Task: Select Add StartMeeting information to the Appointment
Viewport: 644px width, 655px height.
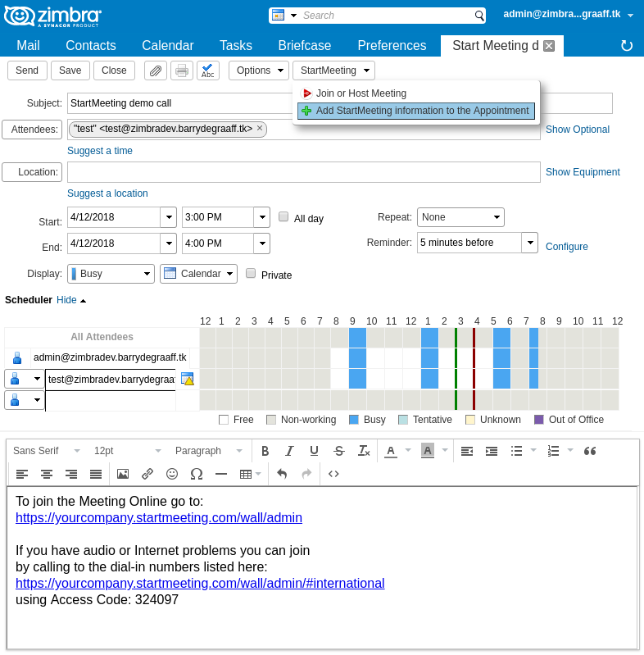Action: 416,111
